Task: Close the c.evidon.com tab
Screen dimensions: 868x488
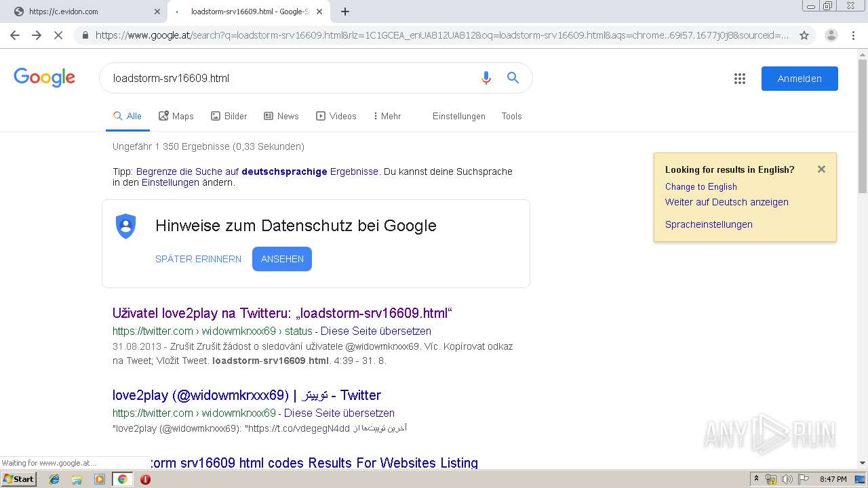Action: (x=157, y=12)
